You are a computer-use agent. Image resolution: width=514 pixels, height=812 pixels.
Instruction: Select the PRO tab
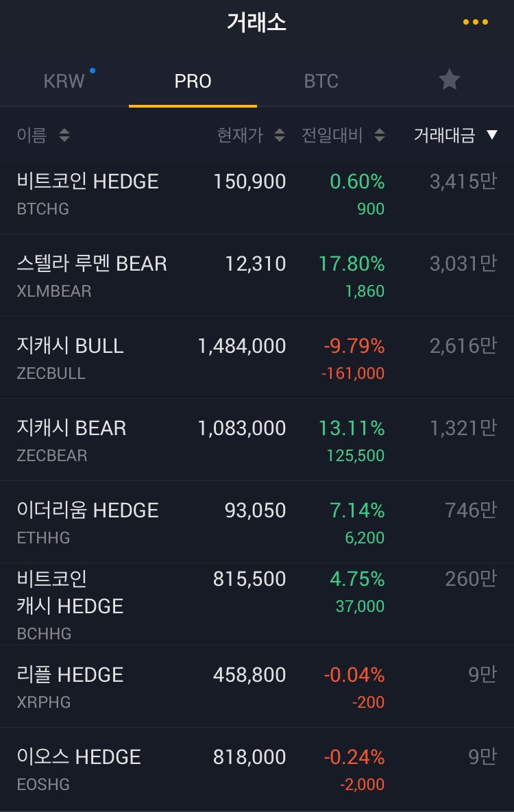(x=193, y=81)
